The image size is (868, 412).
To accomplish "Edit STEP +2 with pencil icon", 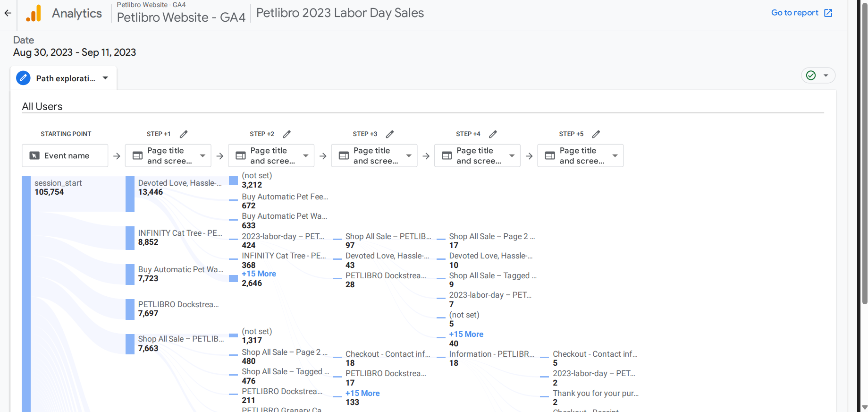I will [x=287, y=134].
